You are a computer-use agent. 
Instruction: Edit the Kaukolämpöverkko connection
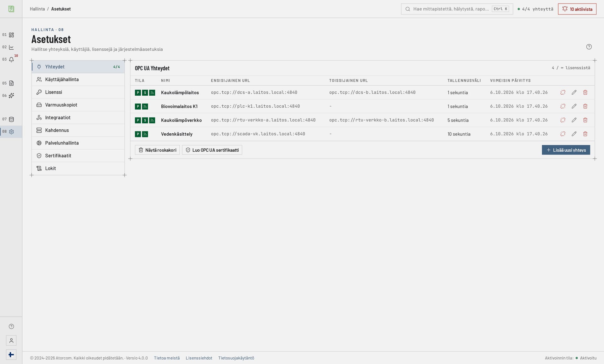pos(574,120)
